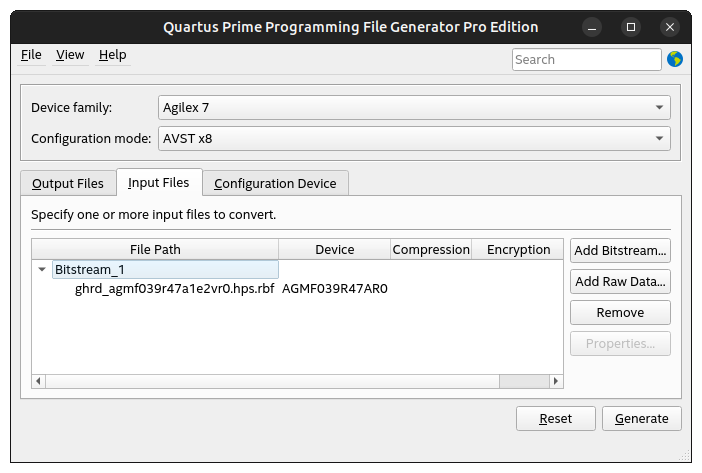Click the Reset button
Image resolution: width=702 pixels, height=473 pixels.
point(555,419)
